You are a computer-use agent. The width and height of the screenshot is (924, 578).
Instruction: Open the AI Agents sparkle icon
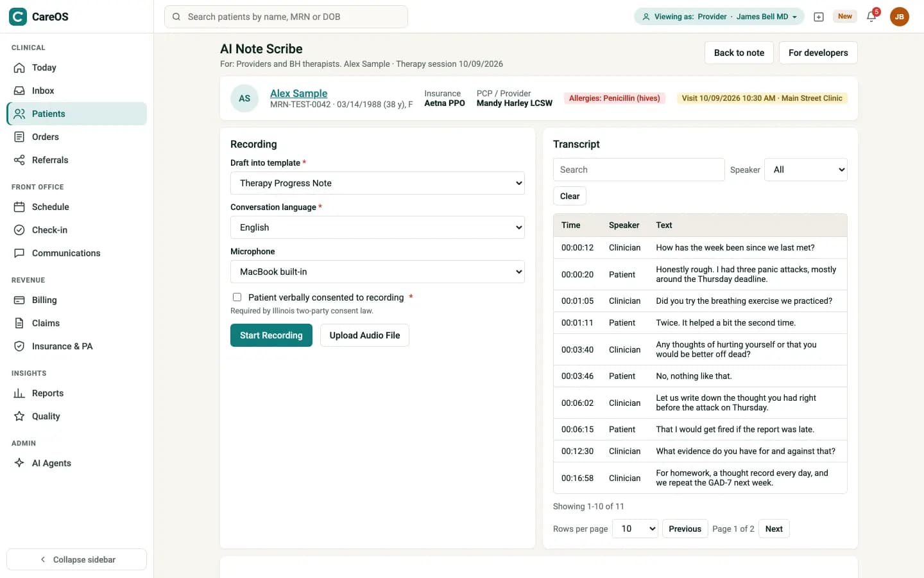19,463
